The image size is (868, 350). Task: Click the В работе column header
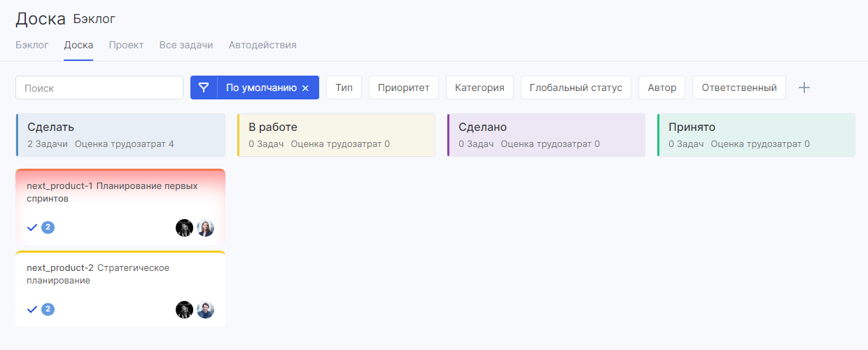click(x=336, y=135)
